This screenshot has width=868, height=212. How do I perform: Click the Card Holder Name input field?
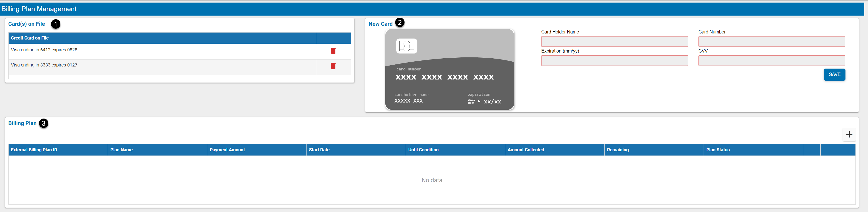tap(614, 41)
